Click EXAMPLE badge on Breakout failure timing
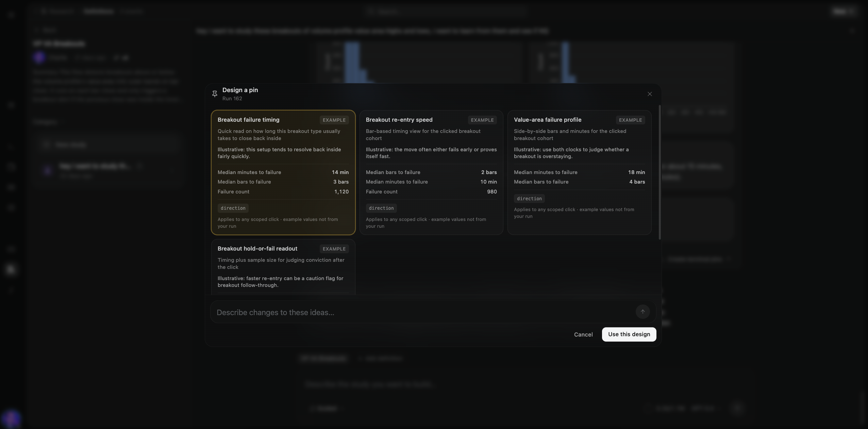Viewport: 868px width, 429px height. pos(334,120)
